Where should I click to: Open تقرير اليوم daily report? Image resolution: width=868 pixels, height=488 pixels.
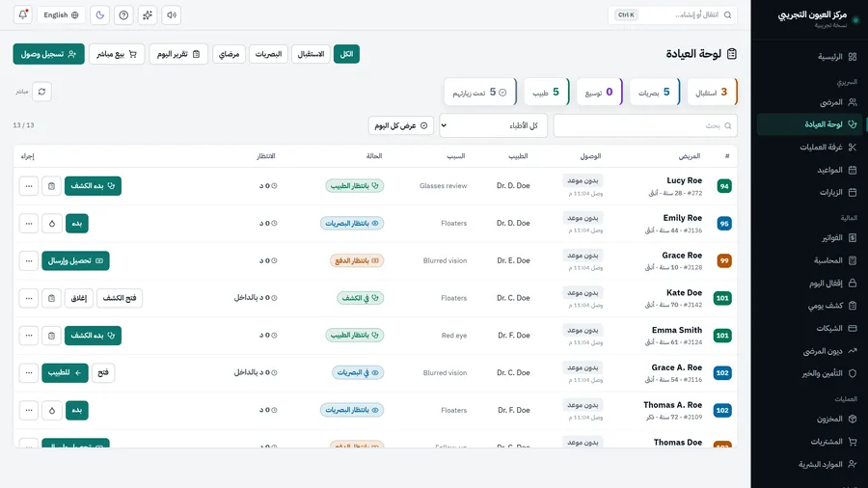(x=178, y=54)
